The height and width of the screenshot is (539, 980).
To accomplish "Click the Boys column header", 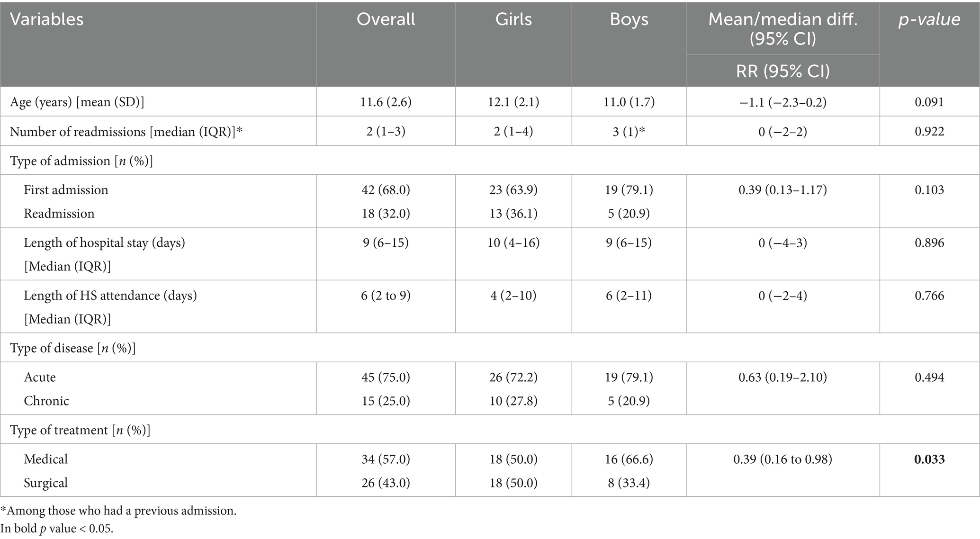I will [629, 19].
